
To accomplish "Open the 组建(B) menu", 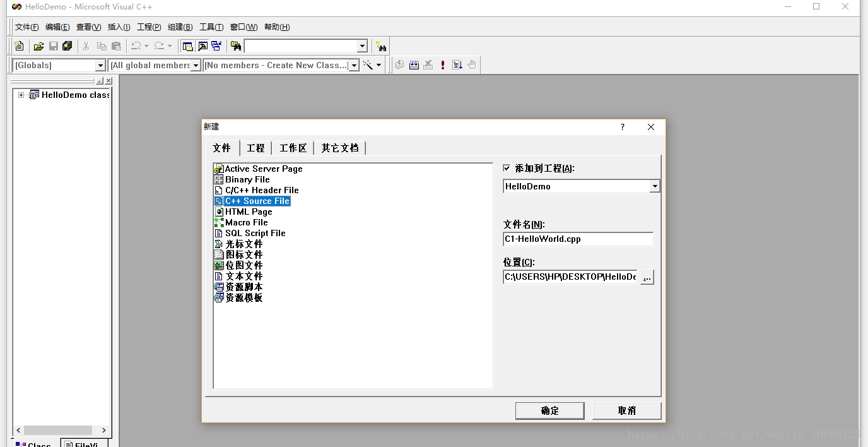I will pos(180,27).
